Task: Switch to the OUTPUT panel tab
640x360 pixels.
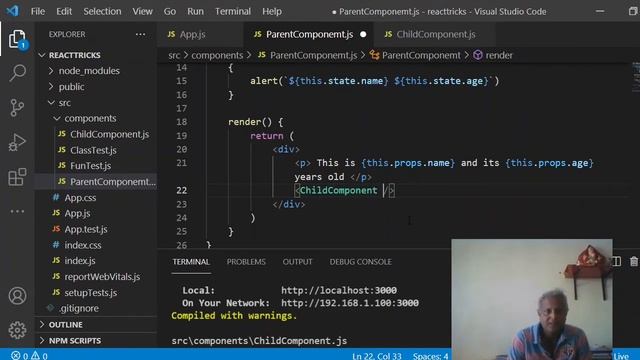Action: [x=298, y=262]
